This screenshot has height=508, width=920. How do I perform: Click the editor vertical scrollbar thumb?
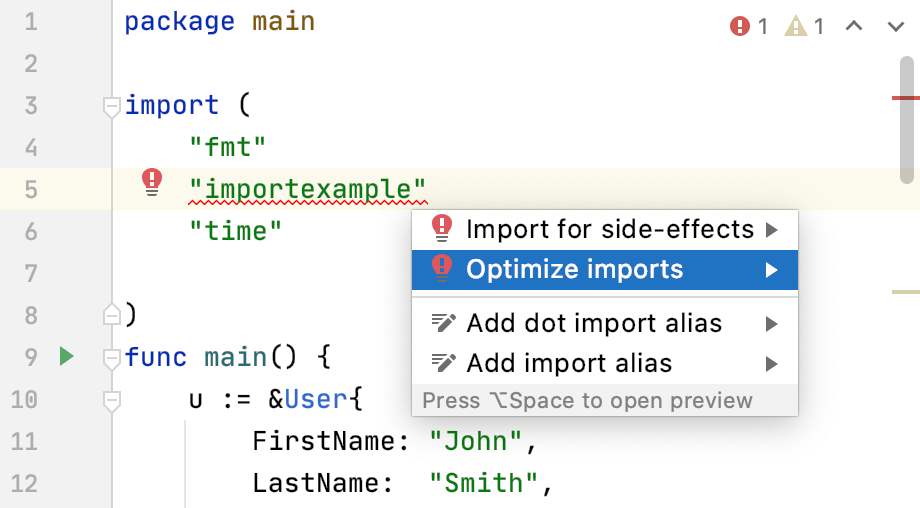(x=906, y=120)
